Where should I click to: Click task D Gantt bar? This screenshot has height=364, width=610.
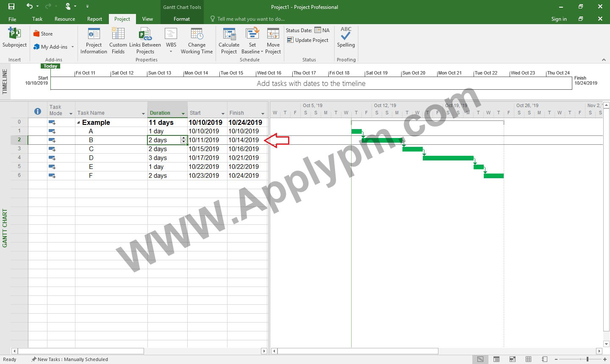click(448, 158)
